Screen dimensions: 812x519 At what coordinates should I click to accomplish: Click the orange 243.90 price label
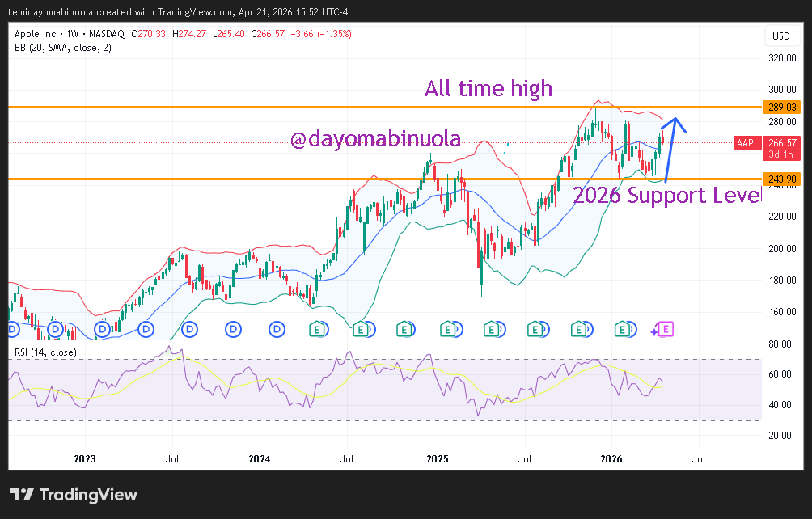(782, 179)
